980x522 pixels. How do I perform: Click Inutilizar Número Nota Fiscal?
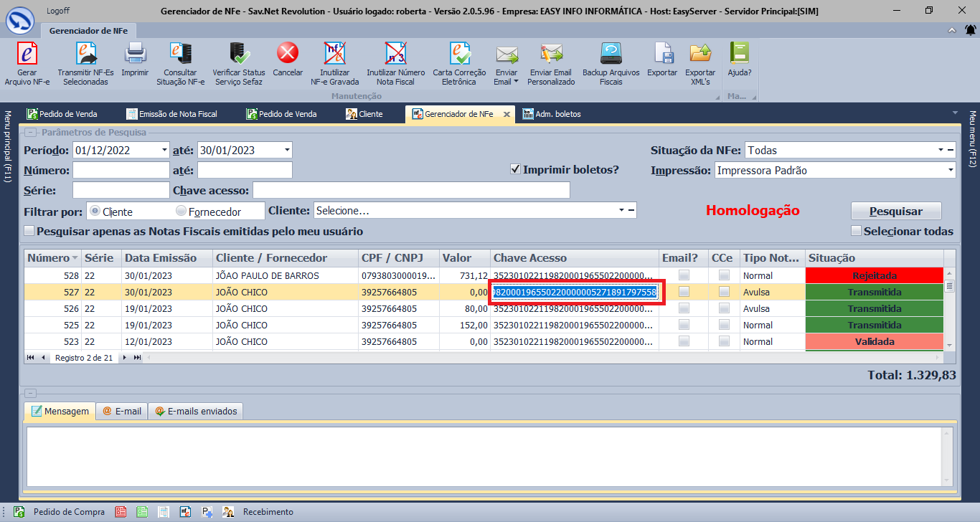pos(395,64)
